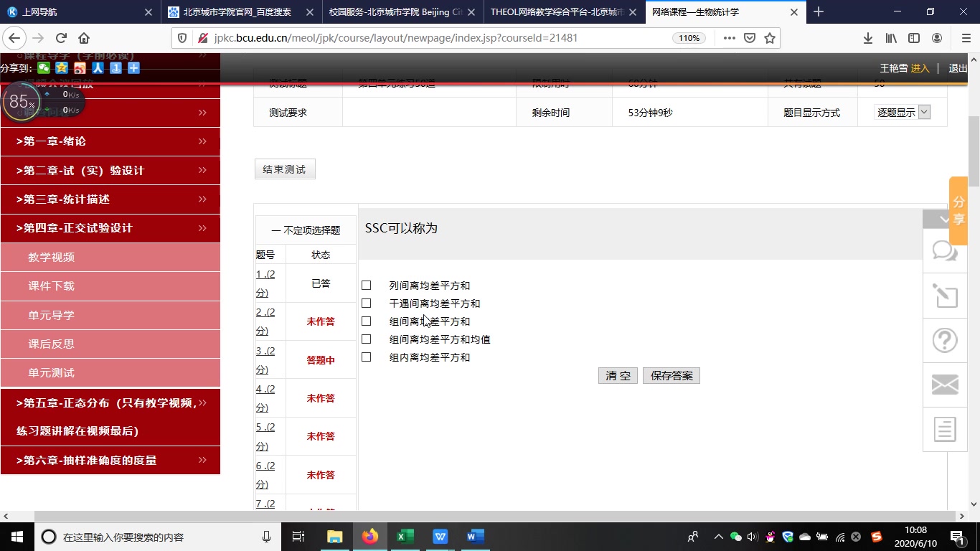Click the 110% zoom level indicator
Screen dimensions: 980x551
[689, 38]
